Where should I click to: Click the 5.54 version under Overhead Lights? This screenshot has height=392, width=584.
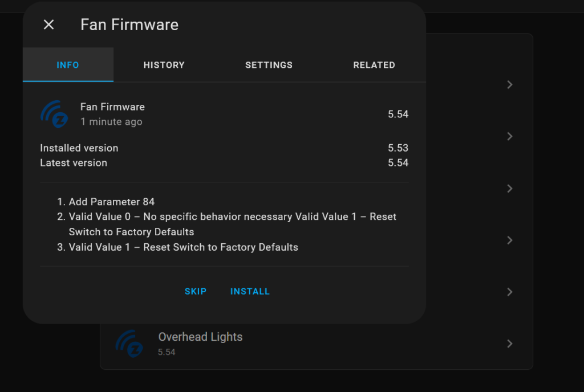point(167,352)
